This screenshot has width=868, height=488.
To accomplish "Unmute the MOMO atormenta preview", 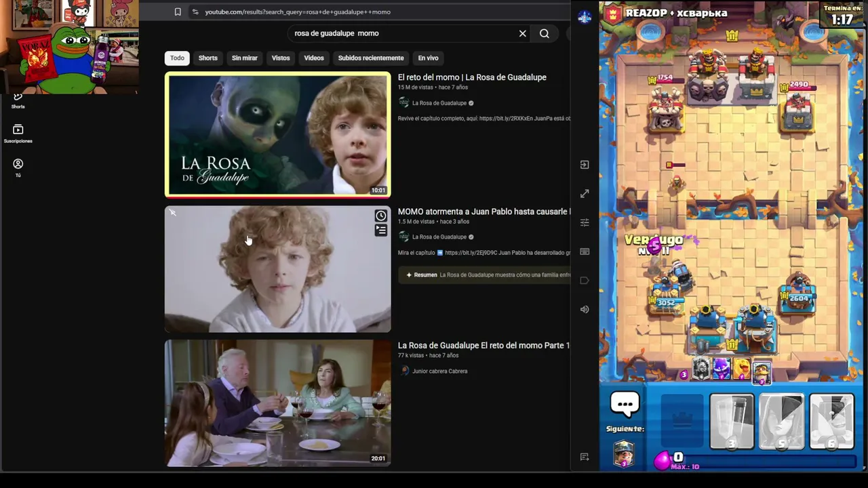I will coord(173,213).
